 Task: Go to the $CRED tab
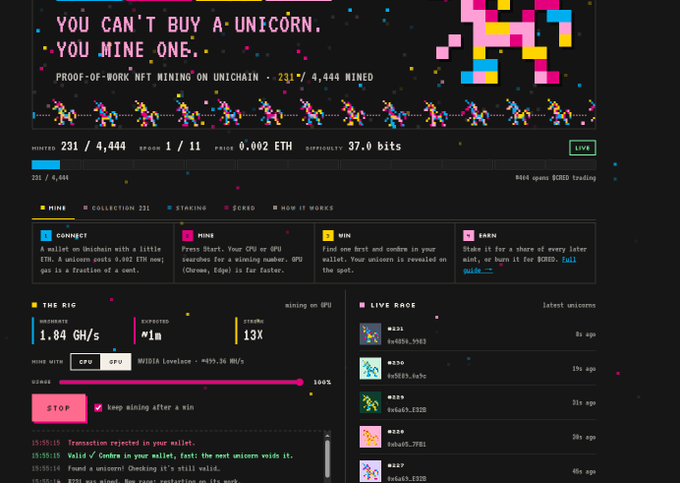(x=240, y=208)
